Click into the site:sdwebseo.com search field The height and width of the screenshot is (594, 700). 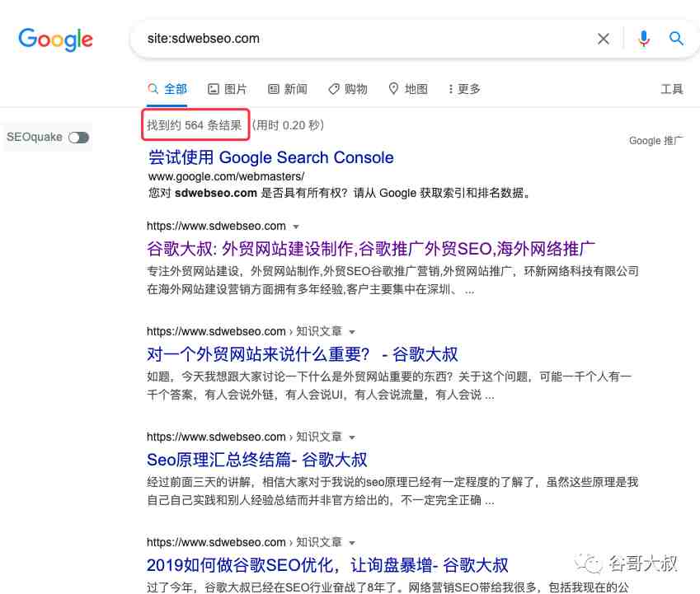(362, 39)
